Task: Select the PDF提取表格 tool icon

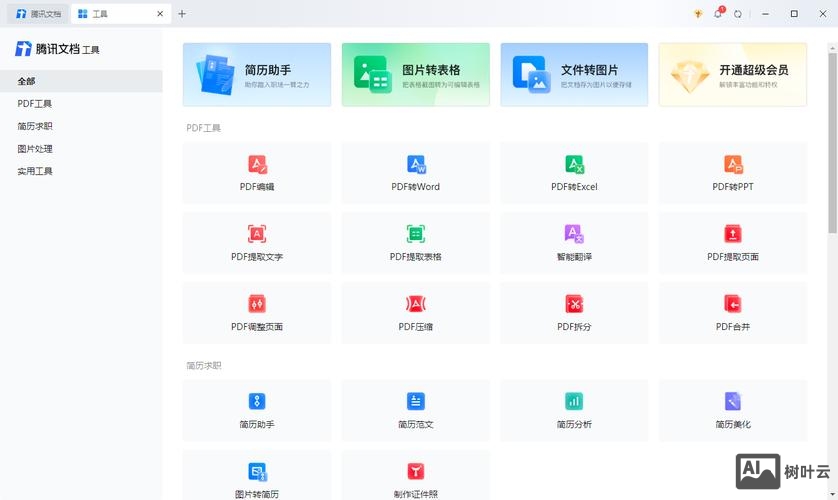Action: [416, 233]
